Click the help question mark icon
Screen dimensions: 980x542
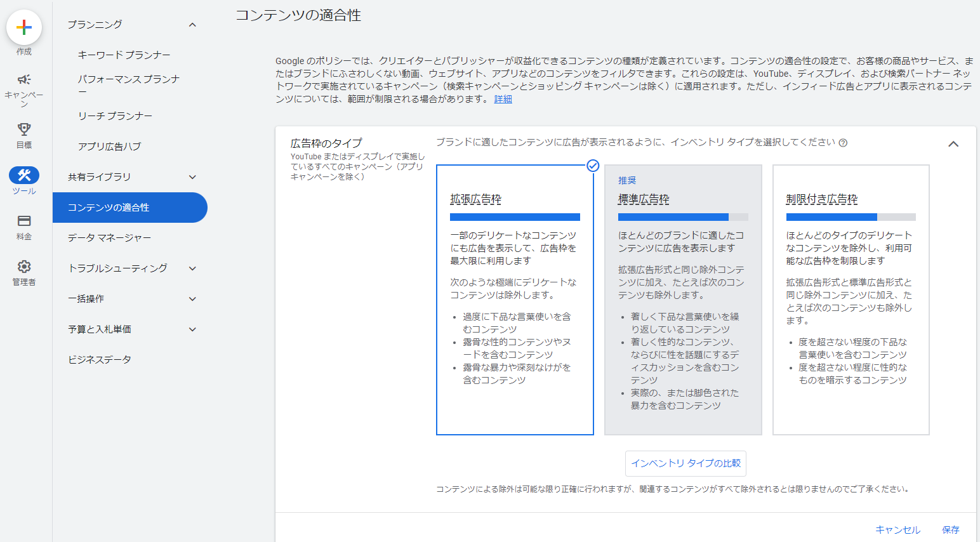(843, 143)
